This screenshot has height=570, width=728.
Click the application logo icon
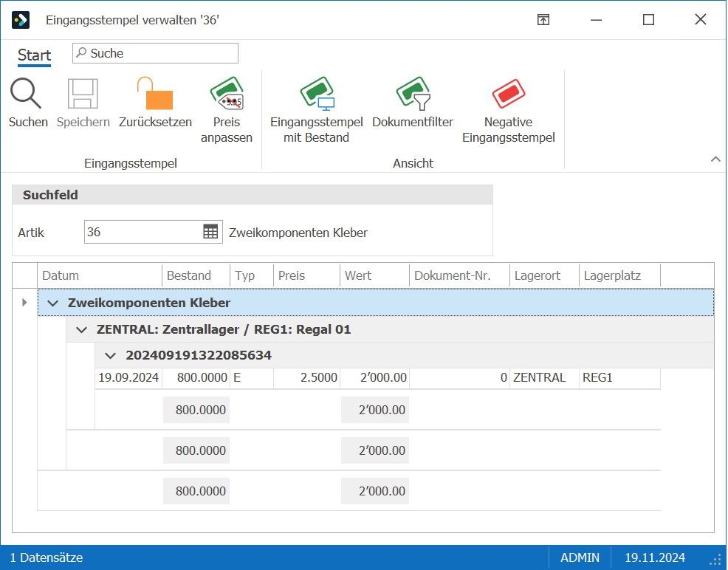point(21,20)
